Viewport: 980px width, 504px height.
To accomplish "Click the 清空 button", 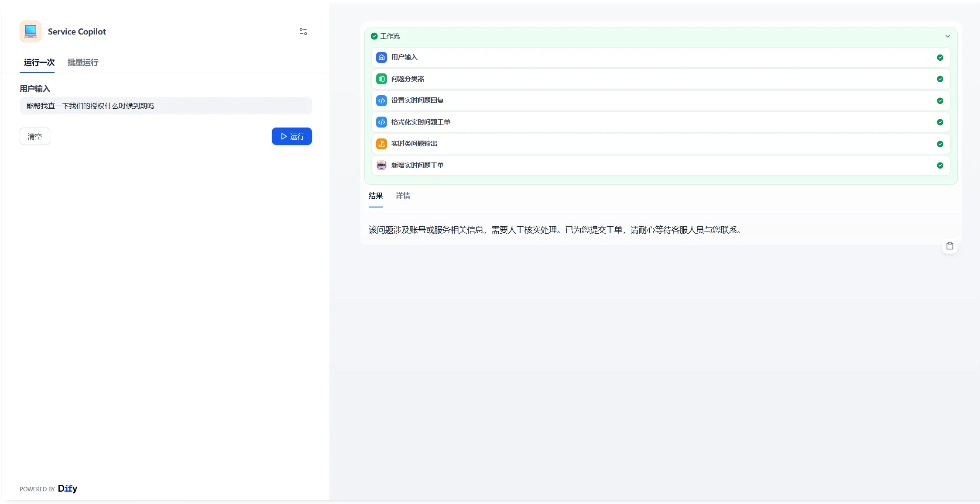I will point(35,136).
